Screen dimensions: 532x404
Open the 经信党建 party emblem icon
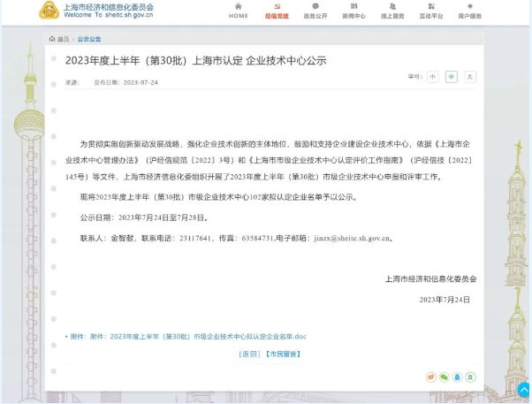pos(276,6)
